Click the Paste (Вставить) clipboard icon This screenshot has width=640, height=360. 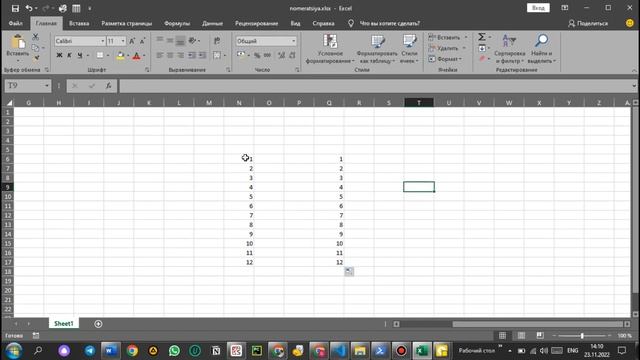(18, 42)
